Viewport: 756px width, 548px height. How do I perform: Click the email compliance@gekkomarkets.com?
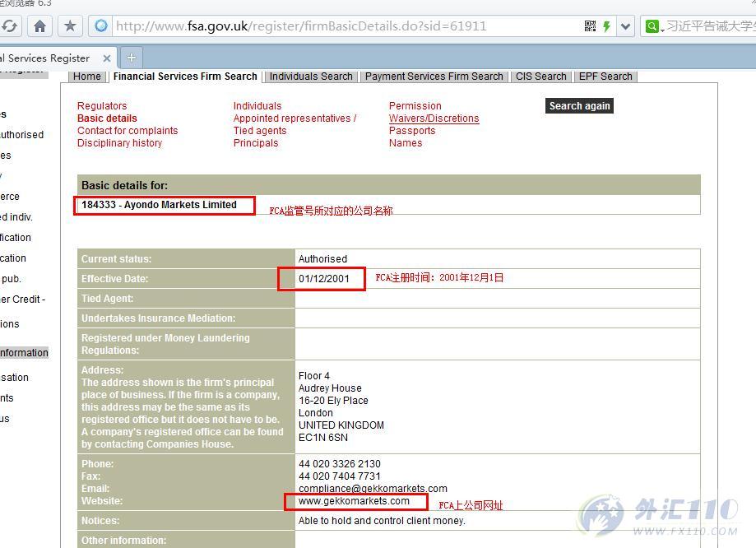373,488
